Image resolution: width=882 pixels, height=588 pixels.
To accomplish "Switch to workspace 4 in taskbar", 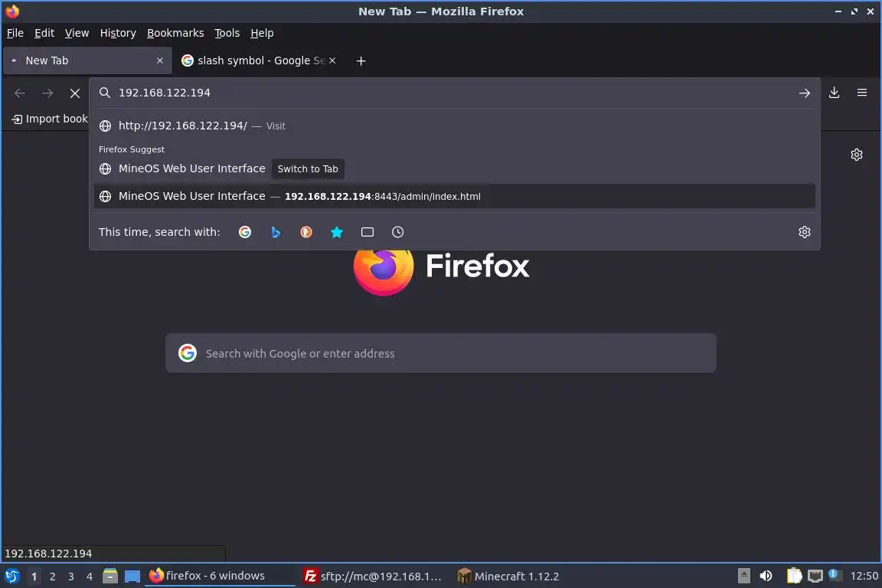I will click(x=89, y=577).
